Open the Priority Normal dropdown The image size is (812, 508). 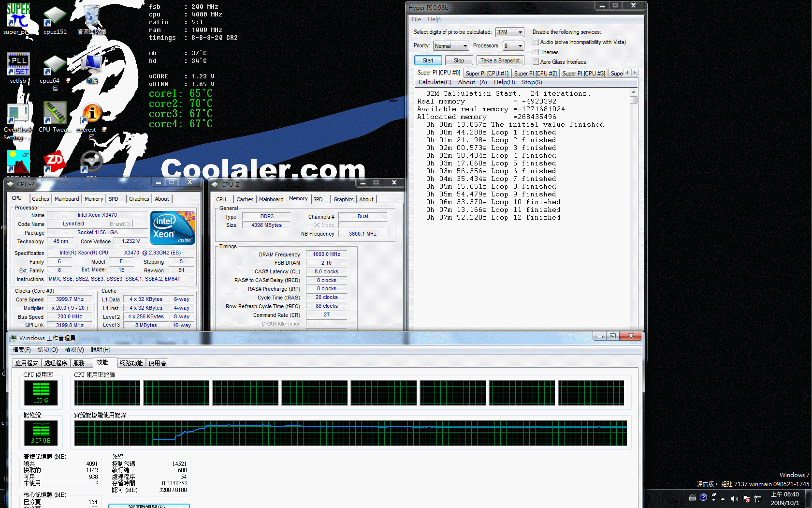click(x=451, y=46)
